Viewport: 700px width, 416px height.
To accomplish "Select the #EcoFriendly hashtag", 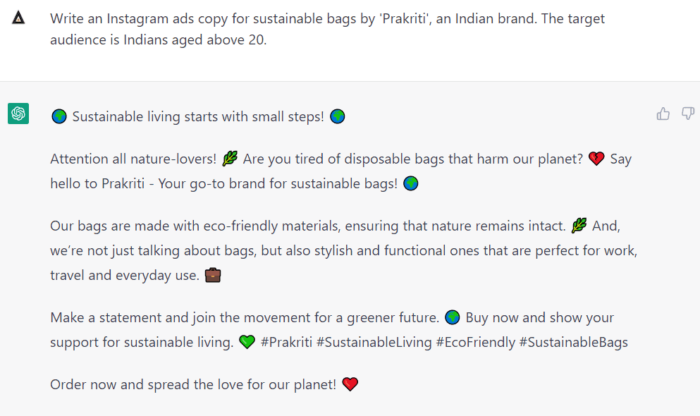I will [474, 343].
